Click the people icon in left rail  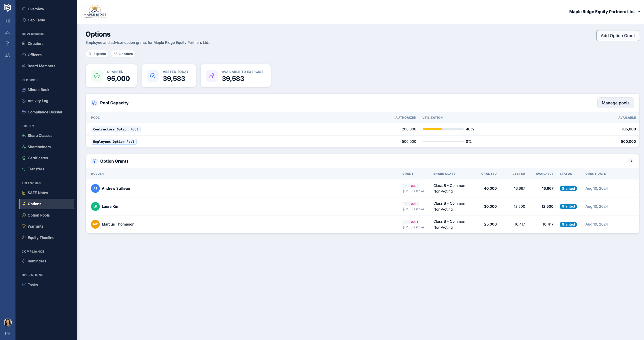tap(7, 32)
